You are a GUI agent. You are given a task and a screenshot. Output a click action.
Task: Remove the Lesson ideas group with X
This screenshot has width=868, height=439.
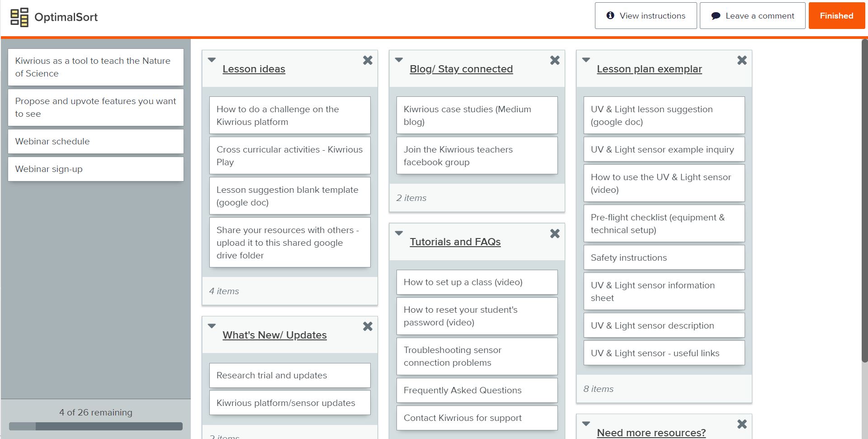point(368,60)
